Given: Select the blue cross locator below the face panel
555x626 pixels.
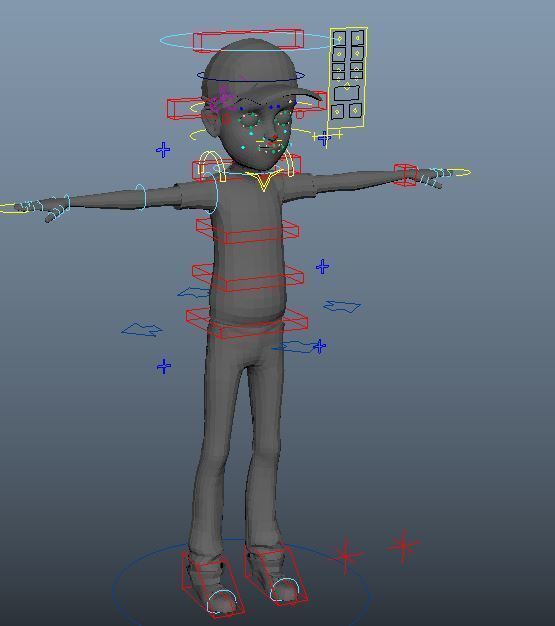Looking at the screenshot, I should [324, 139].
